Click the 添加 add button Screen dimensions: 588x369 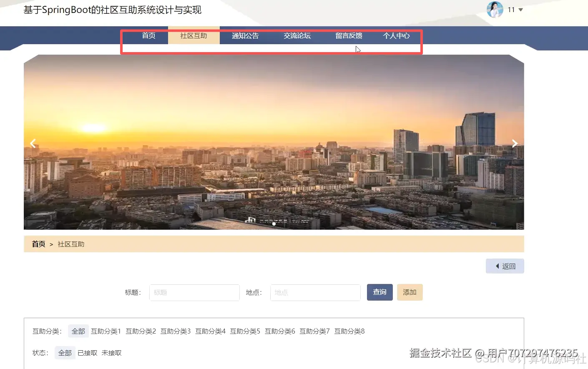tap(410, 292)
